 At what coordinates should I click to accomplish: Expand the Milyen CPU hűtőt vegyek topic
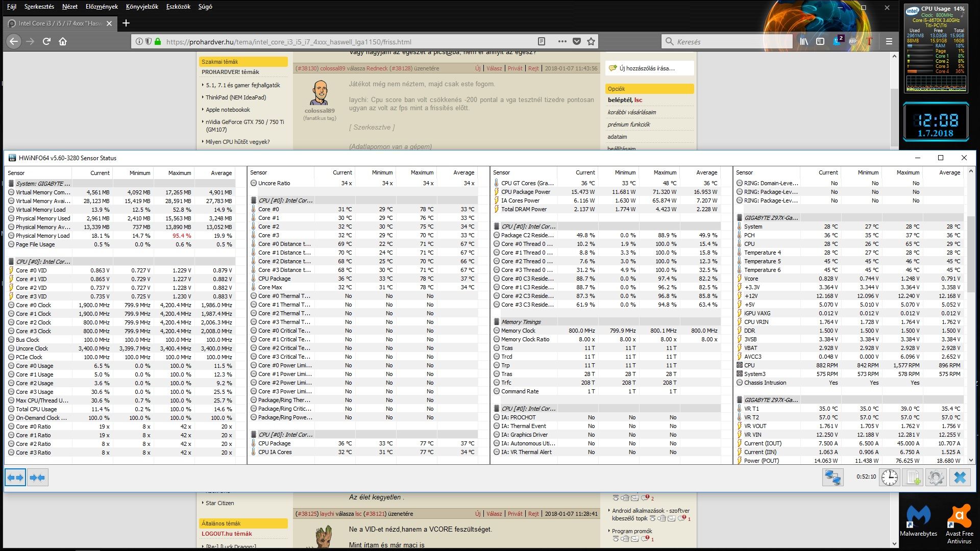(237, 142)
